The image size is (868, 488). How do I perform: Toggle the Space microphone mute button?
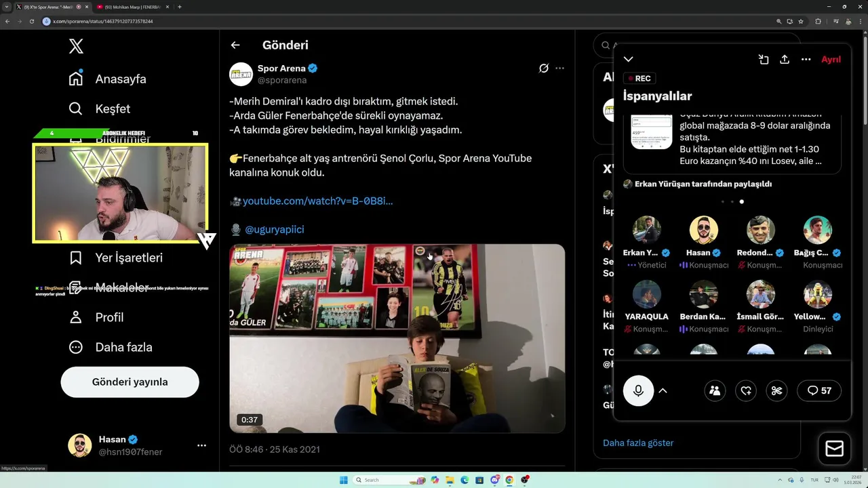tap(638, 390)
